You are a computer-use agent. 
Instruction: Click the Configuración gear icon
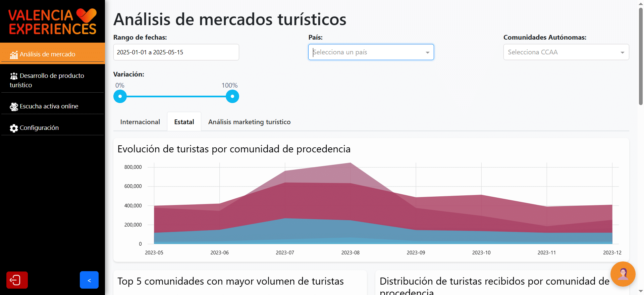[14, 128]
